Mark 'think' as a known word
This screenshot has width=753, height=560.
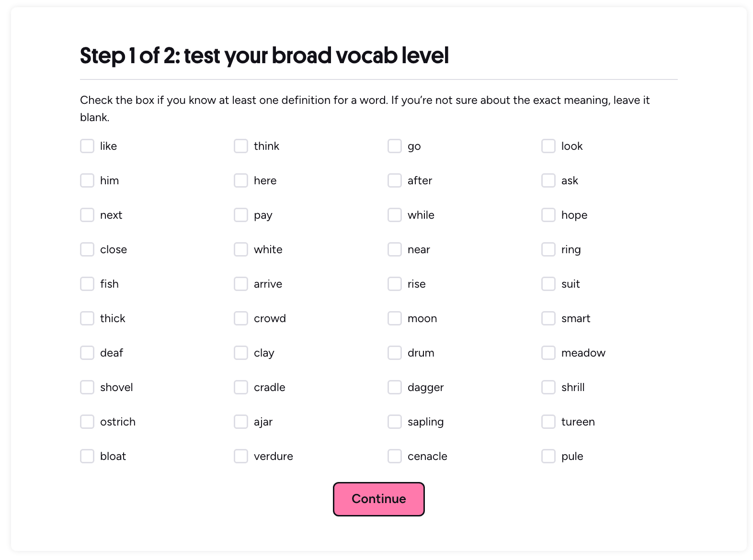point(240,146)
